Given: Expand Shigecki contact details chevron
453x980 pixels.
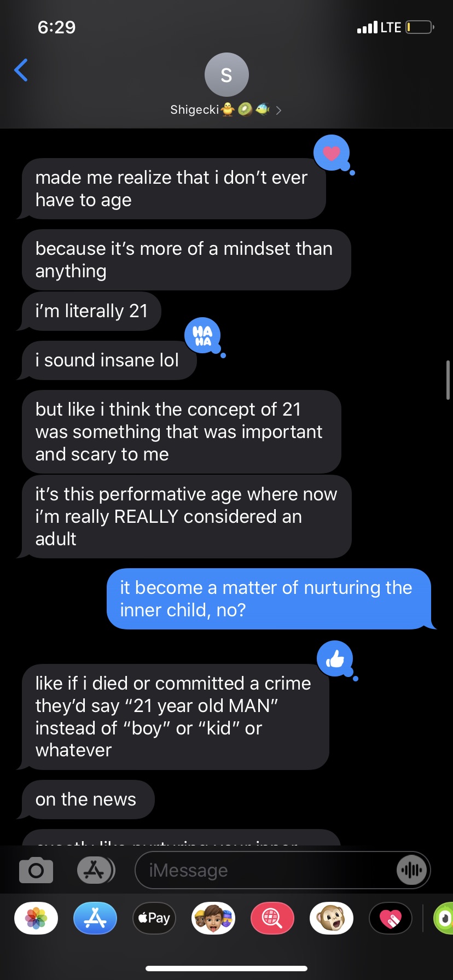Looking at the screenshot, I should [278, 110].
